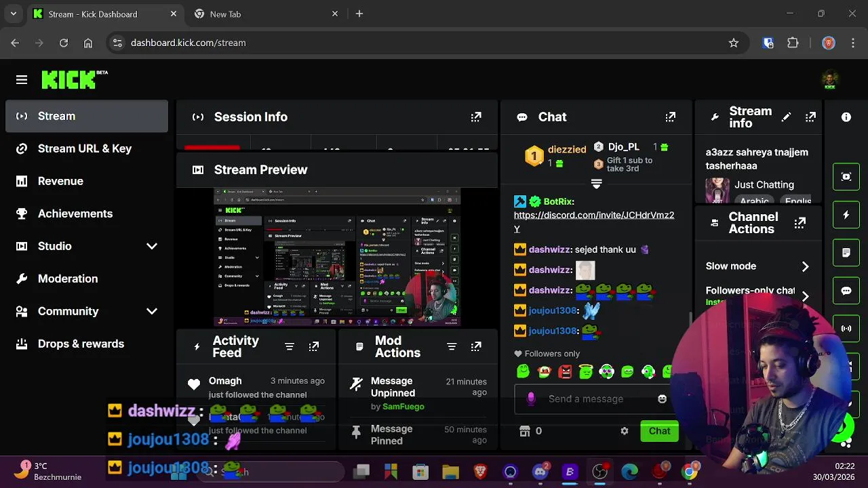Pop out the Stream info panel
The height and width of the screenshot is (488, 868).
click(810, 117)
